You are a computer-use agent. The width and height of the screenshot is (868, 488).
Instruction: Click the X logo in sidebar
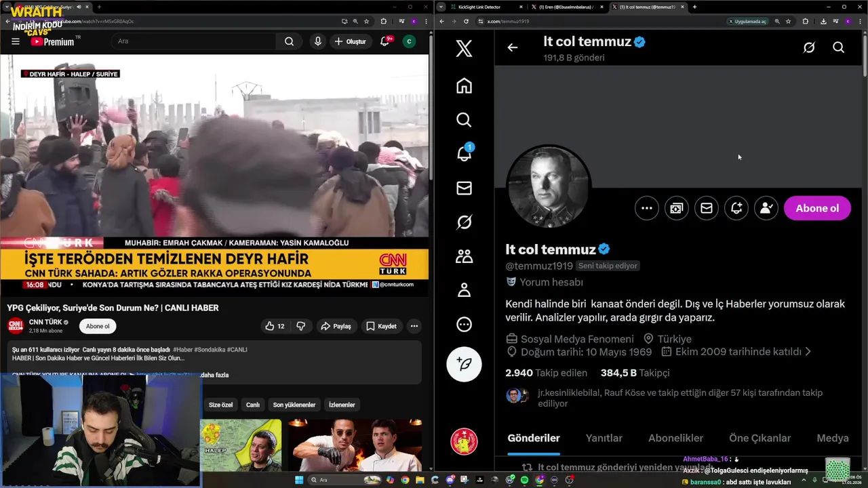coord(464,48)
